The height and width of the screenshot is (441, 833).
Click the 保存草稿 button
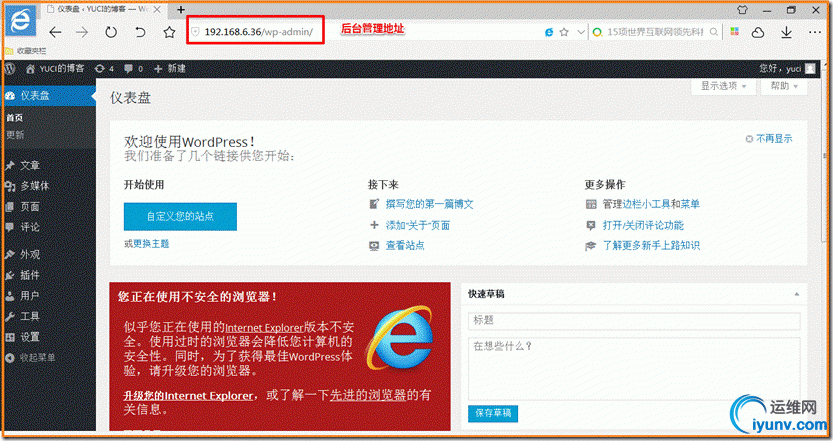point(492,413)
